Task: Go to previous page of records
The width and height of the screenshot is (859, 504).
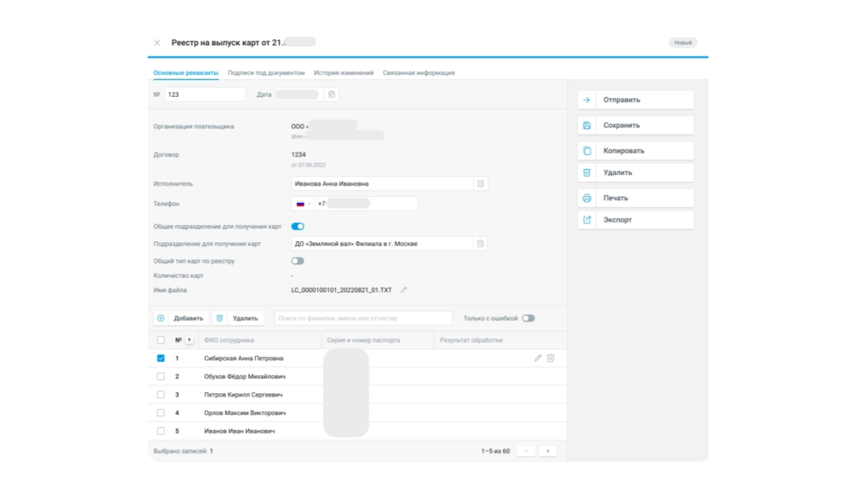Action: [x=526, y=451]
